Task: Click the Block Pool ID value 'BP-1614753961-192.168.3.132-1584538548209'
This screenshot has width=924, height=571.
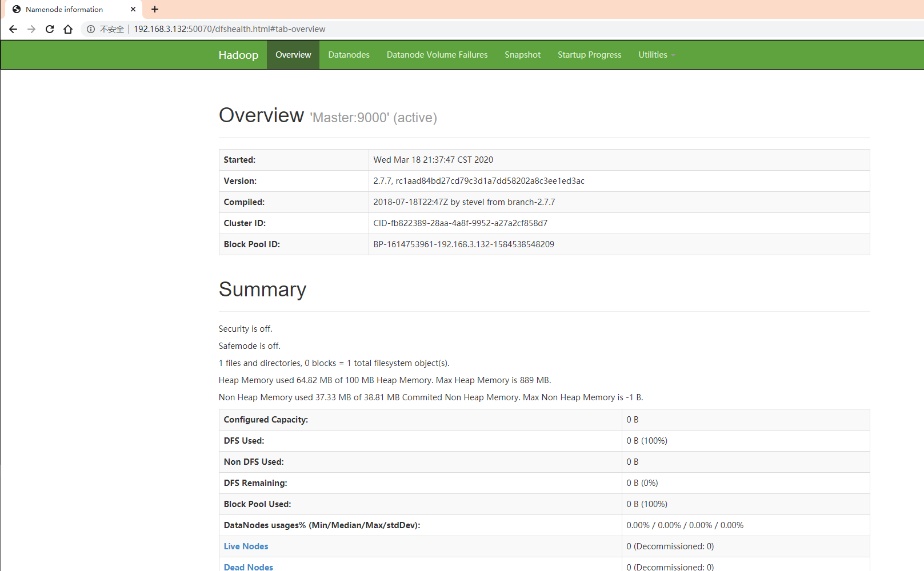Action: 464,244
